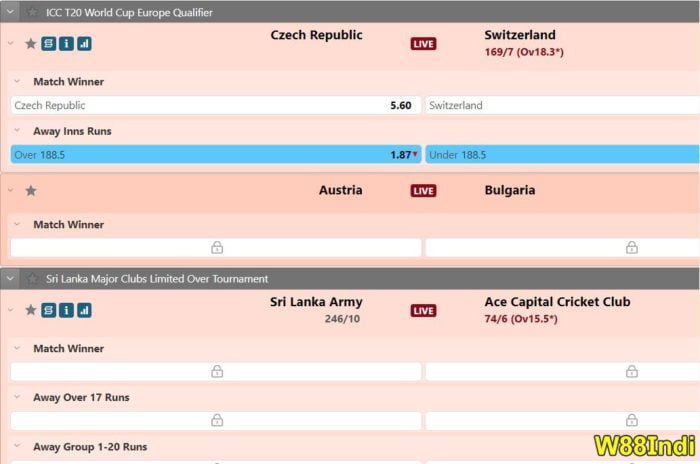
Task: Open statistics chart icon for Sri Lanka Army match
Action: pyautogui.click(x=84, y=310)
